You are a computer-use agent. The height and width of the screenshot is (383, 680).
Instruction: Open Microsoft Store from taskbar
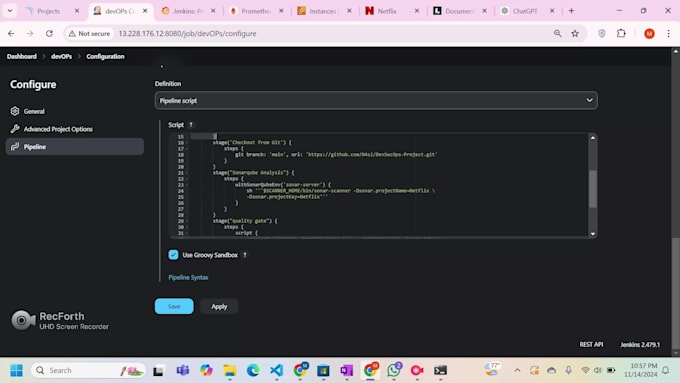point(323,370)
